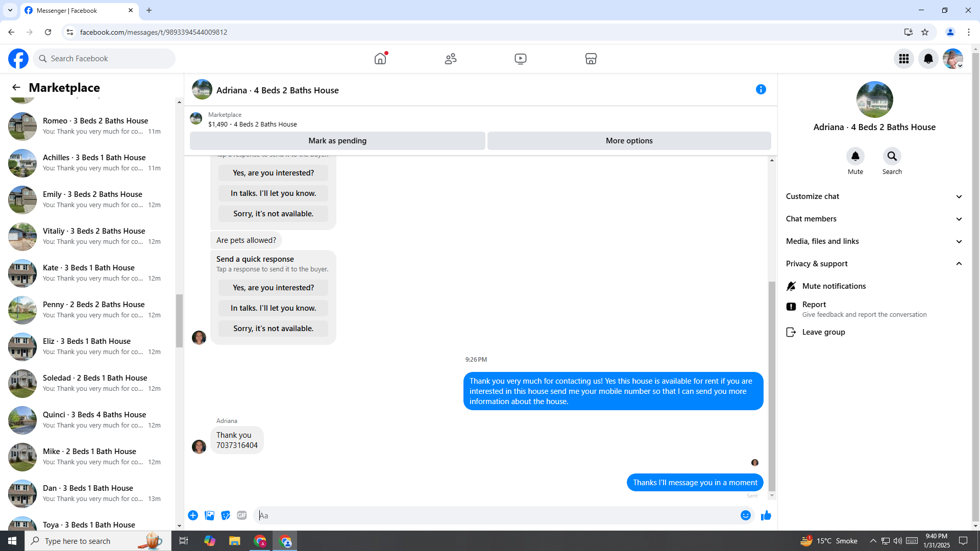This screenshot has width=980, height=551.
Task: Expand Media, files and links section
Action: [874, 241]
